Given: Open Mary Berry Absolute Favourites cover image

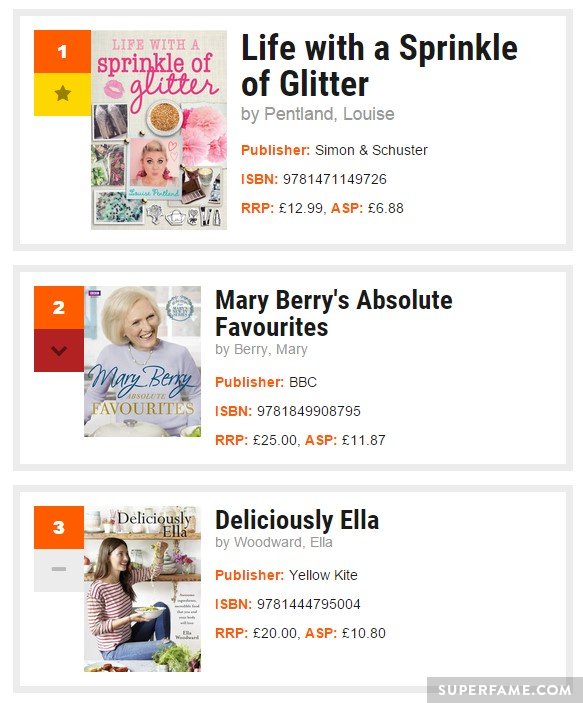Looking at the screenshot, I should point(142,361).
